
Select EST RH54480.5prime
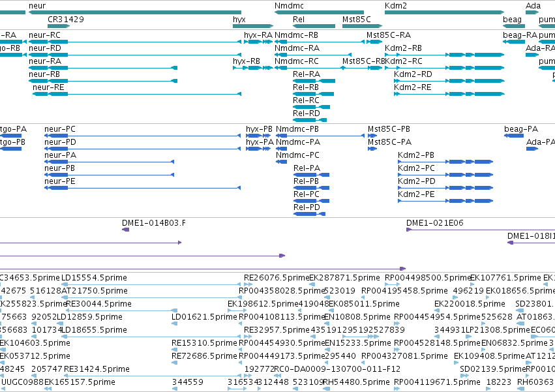click(356, 383)
